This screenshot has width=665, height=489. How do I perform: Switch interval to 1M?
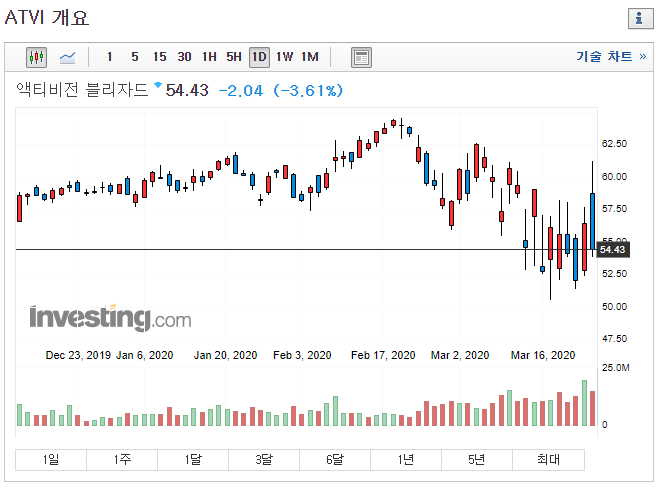pos(310,57)
